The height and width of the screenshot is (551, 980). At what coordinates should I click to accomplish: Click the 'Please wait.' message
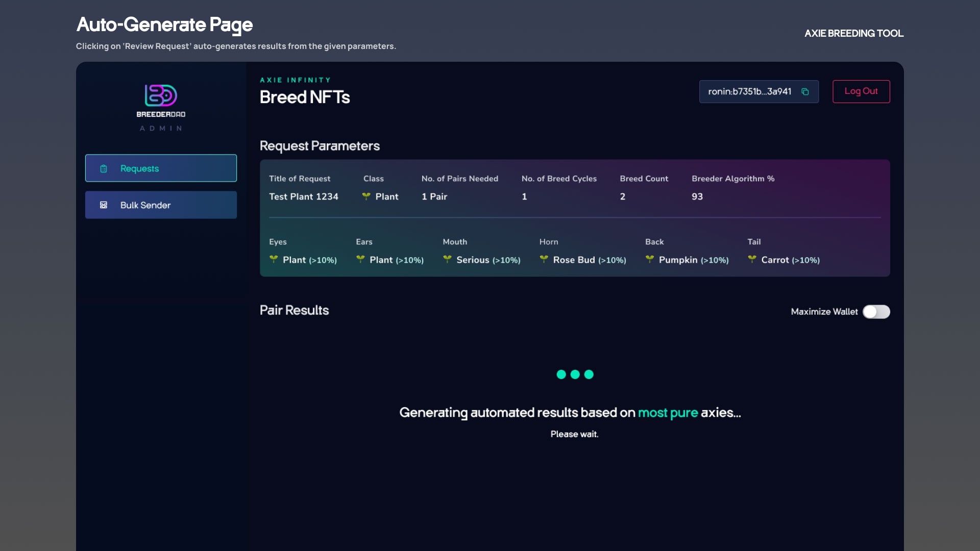[574, 434]
